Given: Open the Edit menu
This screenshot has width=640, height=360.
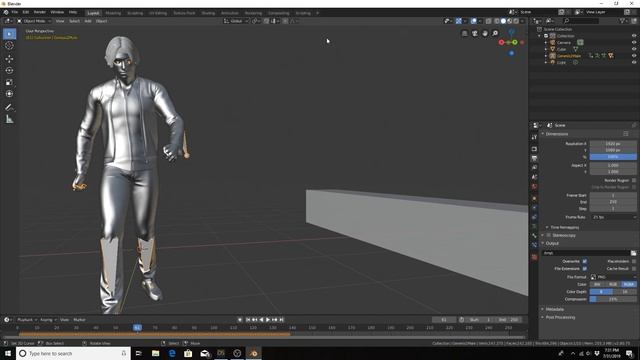Looking at the screenshot, I should pos(26,12).
